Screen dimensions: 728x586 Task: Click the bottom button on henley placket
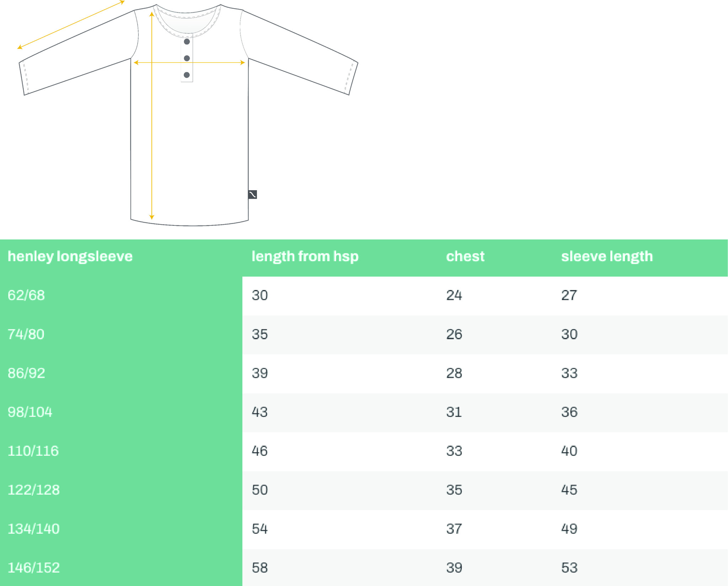click(187, 75)
